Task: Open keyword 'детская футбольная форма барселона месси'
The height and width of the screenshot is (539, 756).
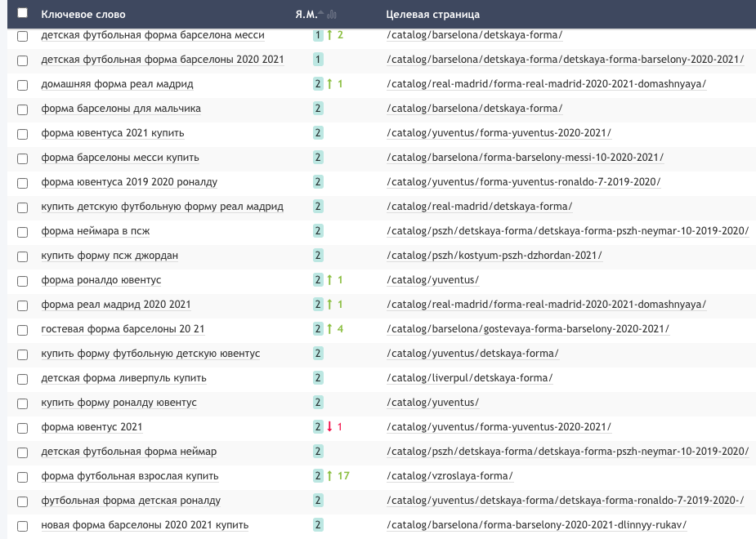Action: coord(153,35)
